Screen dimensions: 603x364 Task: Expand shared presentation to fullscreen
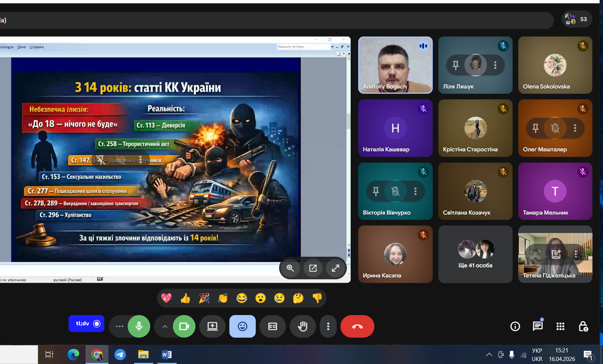pyautogui.click(x=335, y=268)
